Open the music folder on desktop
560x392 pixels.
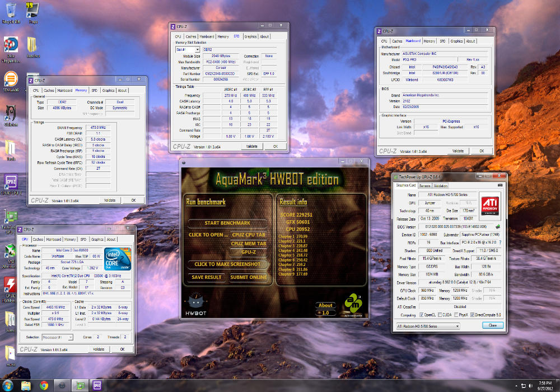[11, 356]
